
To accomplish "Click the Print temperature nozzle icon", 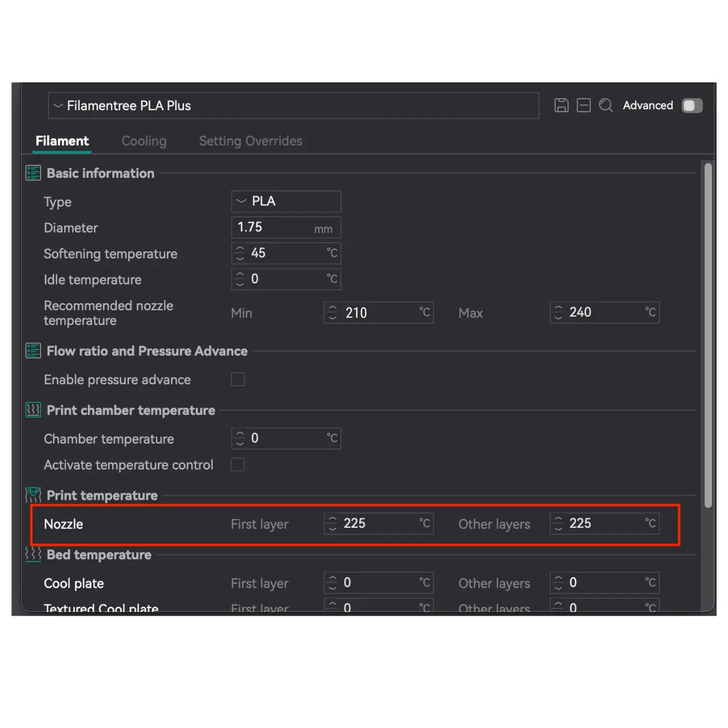I will click(x=33, y=495).
